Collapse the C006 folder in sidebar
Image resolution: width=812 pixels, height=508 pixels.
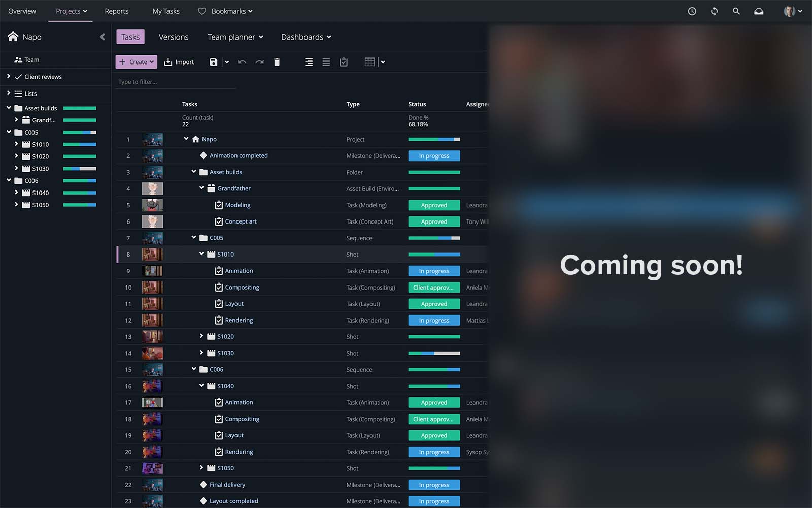9,180
